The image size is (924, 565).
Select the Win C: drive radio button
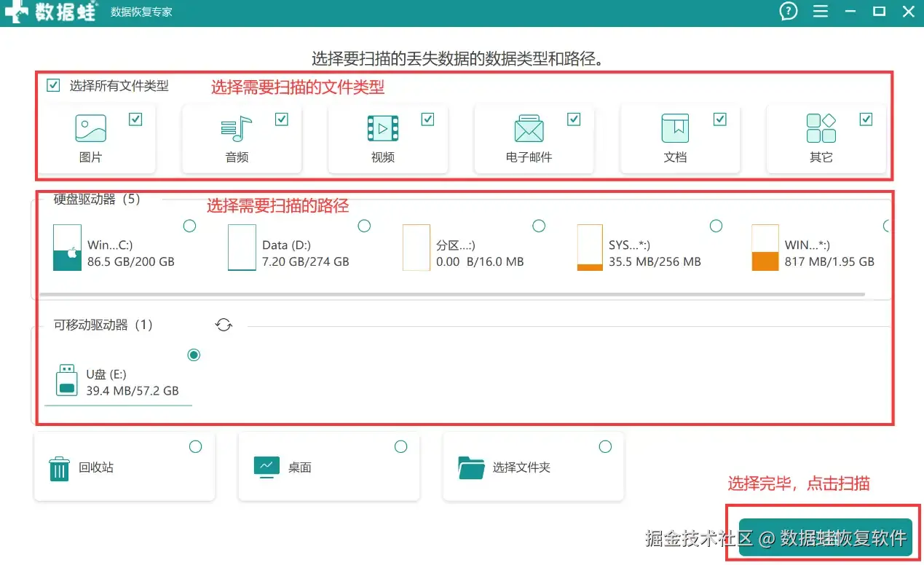(189, 226)
